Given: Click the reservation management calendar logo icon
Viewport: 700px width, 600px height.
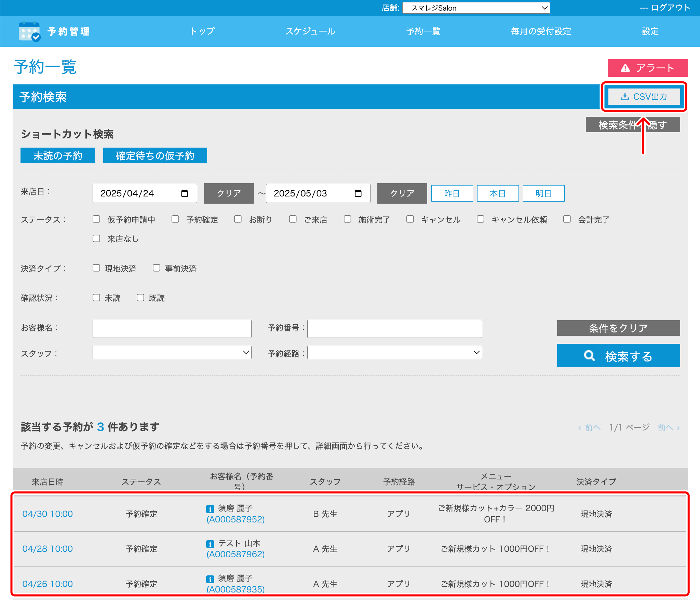Looking at the screenshot, I should [29, 31].
